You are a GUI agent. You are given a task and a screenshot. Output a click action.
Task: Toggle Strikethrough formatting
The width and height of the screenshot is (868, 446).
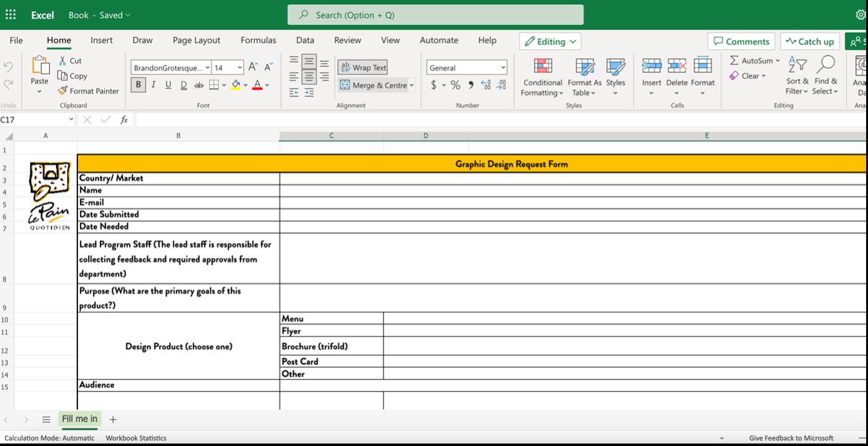199,85
